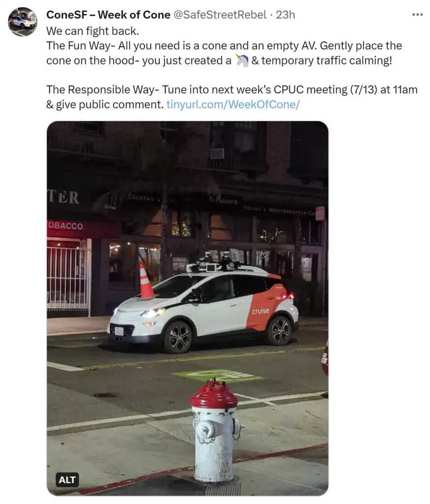Click the Cocktail awning sign in the photo
The width and height of the screenshot is (430, 504).
coord(141,198)
